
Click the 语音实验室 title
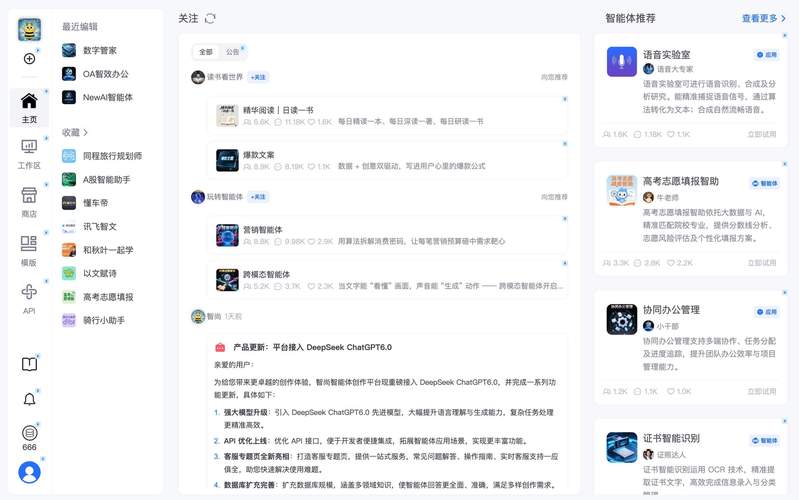pyautogui.click(x=666, y=55)
